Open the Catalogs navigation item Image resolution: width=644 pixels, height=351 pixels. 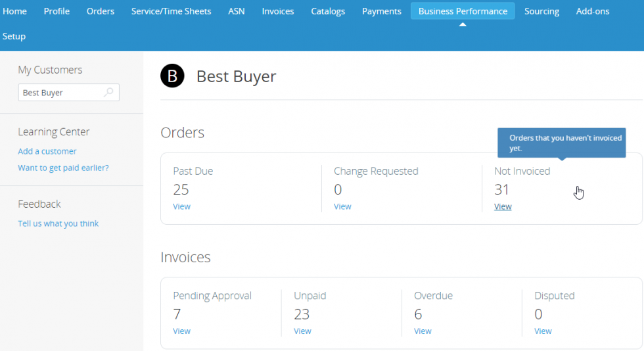point(328,11)
